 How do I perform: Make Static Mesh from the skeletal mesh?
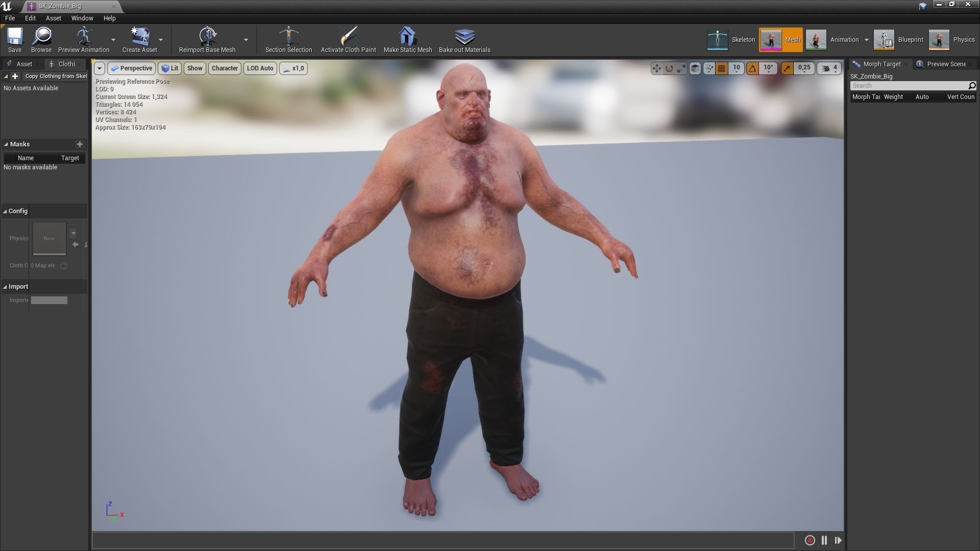(x=407, y=40)
